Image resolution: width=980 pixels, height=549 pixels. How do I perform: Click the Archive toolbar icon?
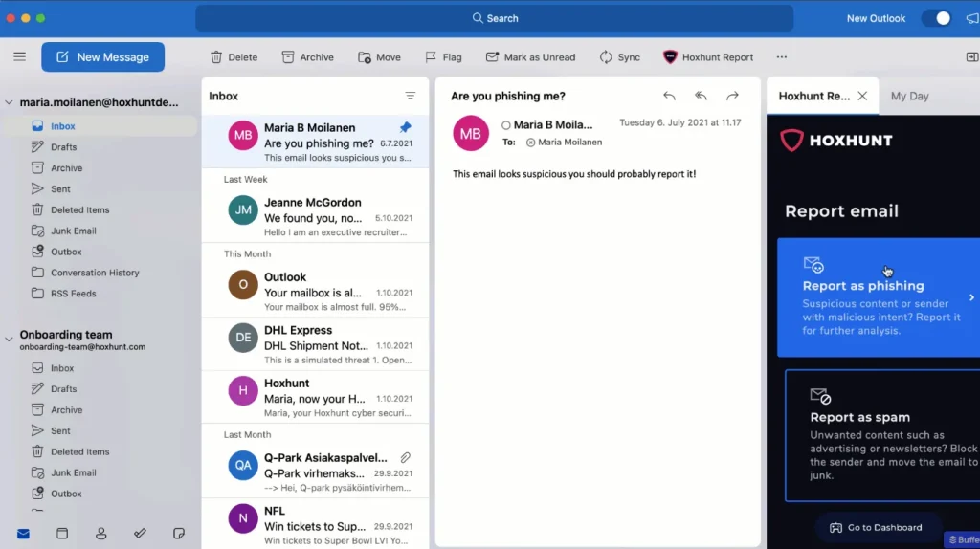click(x=288, y=57)
